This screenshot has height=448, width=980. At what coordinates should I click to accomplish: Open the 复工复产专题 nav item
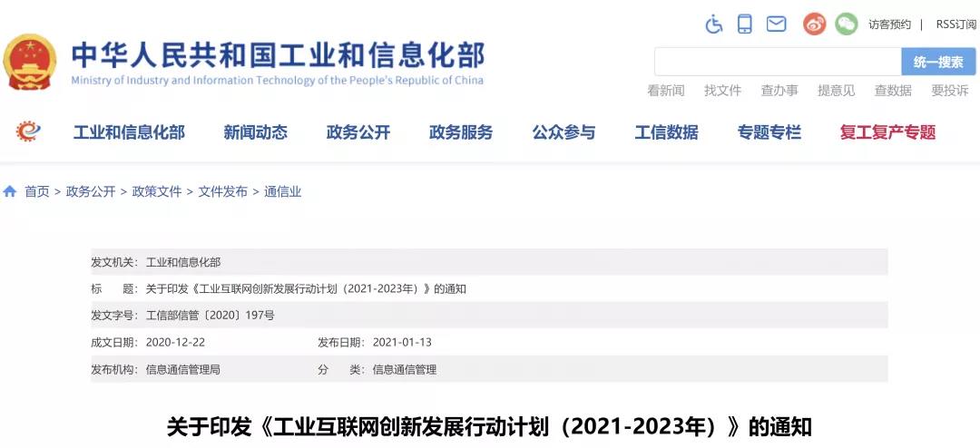(887, 132)
